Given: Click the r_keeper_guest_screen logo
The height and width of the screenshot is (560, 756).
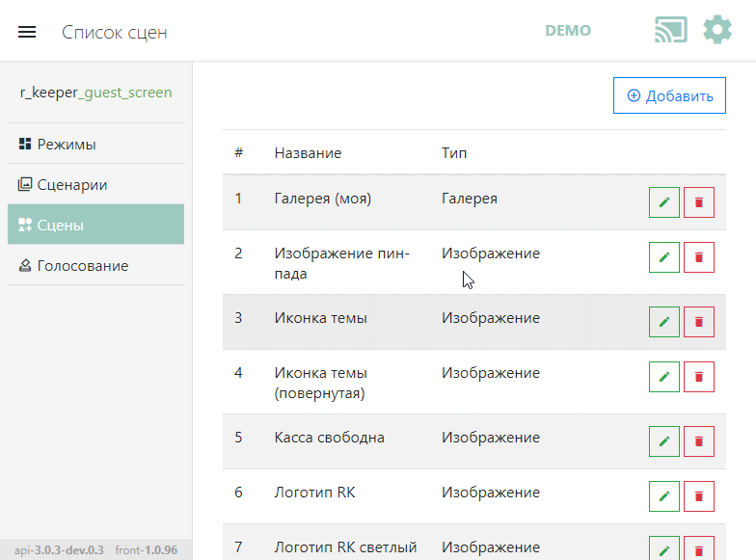Looking at the screenshot, I should (x=95, y=93).
